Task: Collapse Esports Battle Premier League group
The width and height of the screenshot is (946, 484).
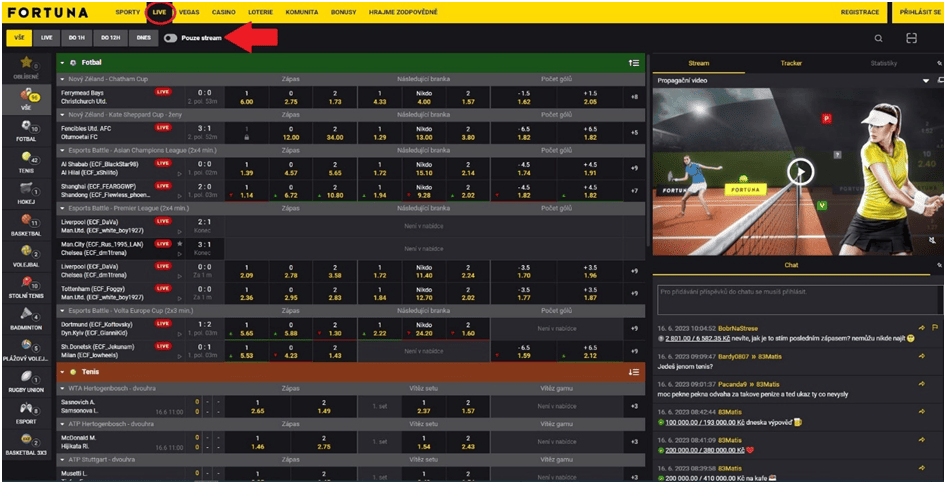Action: [x=62, y=208]
